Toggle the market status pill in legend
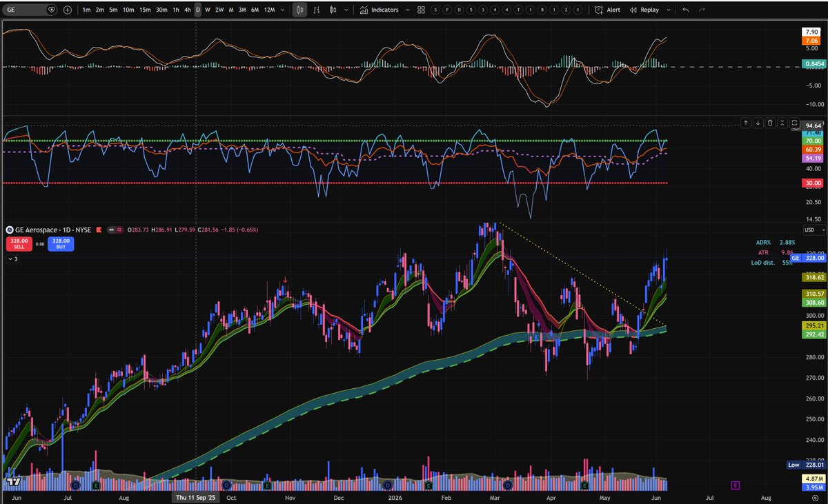The height and width of the screenshot is (504, 828). [117, 230]
